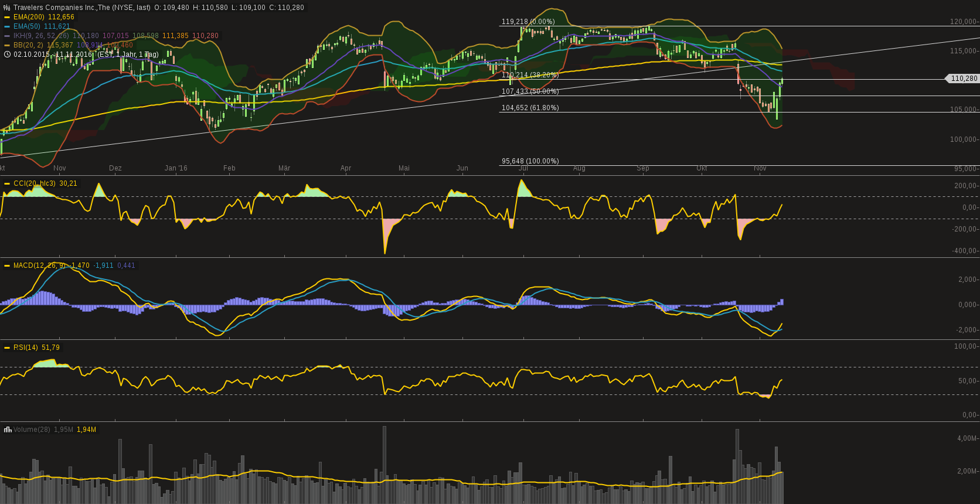Click the blue line marker before EMA(50)
980x504 pixels.
pyautogui.click(x=7, y=26)
